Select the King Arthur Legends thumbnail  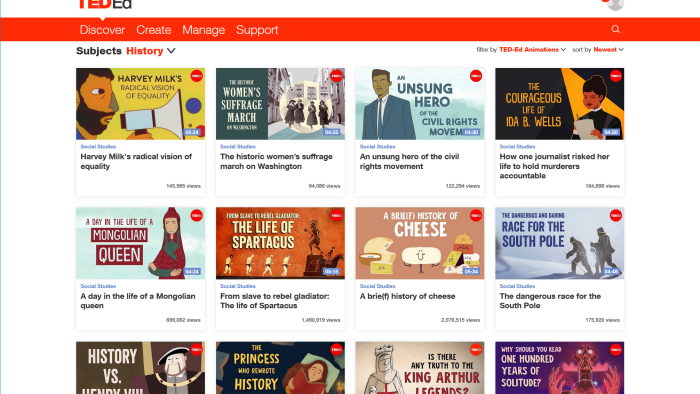pyautogui.click(x=420, y=368)
